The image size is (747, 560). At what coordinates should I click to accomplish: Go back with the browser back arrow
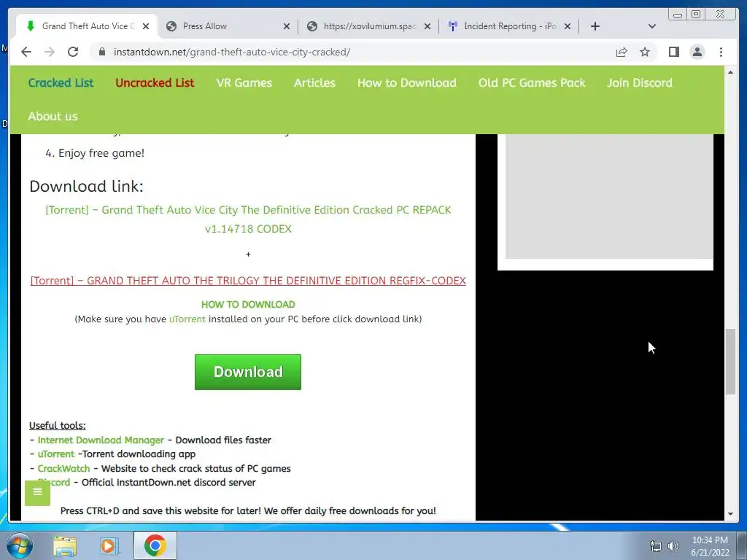26,52
